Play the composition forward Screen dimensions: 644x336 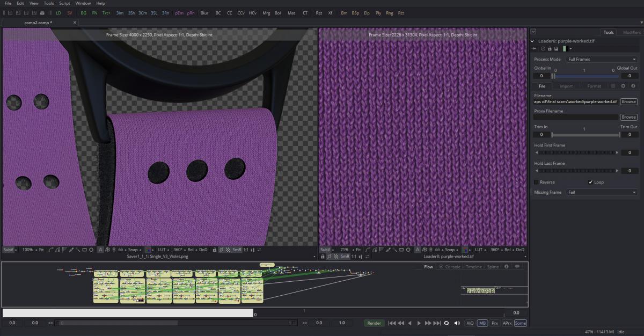pyautogui.click(x=419, y=323)
